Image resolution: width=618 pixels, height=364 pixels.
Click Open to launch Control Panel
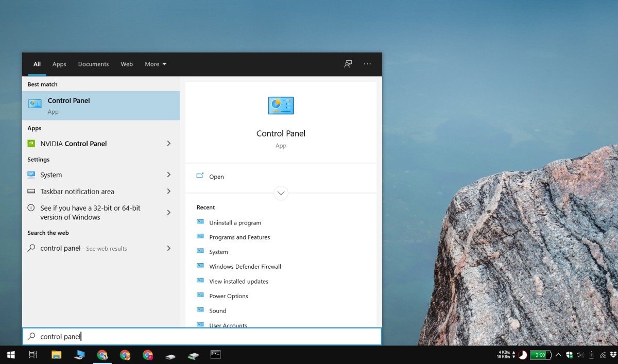pos(216,177)
